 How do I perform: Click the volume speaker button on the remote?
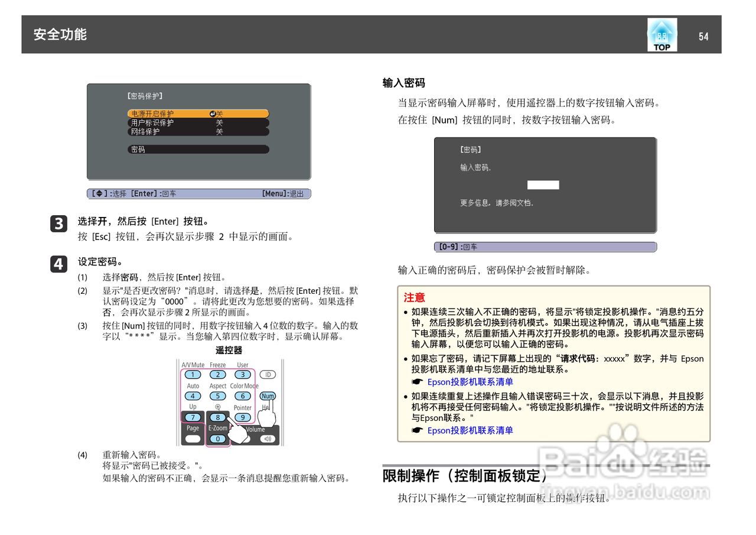[268, 439]
